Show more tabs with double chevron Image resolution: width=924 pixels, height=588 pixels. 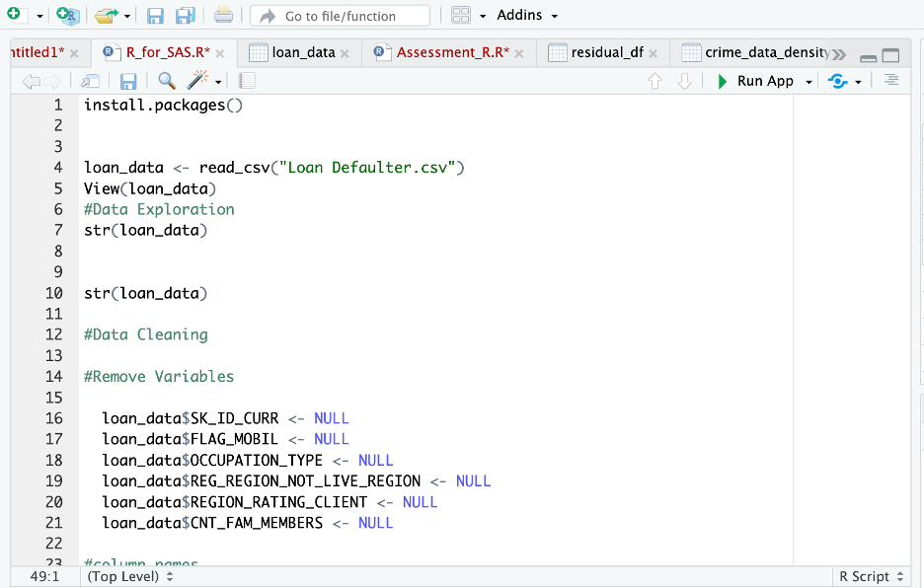[839, 55]
